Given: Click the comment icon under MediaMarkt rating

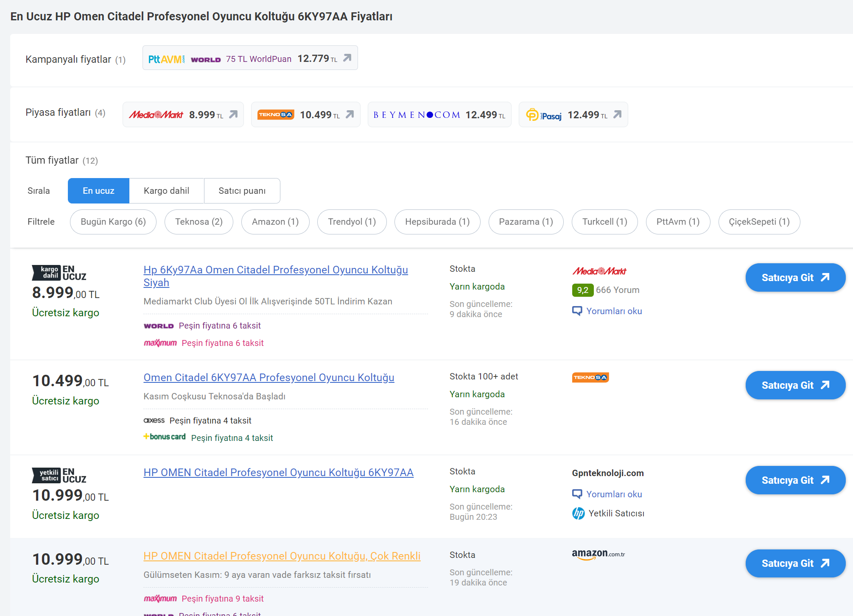Looking at the screenshot, I should (x=577, y=311).
